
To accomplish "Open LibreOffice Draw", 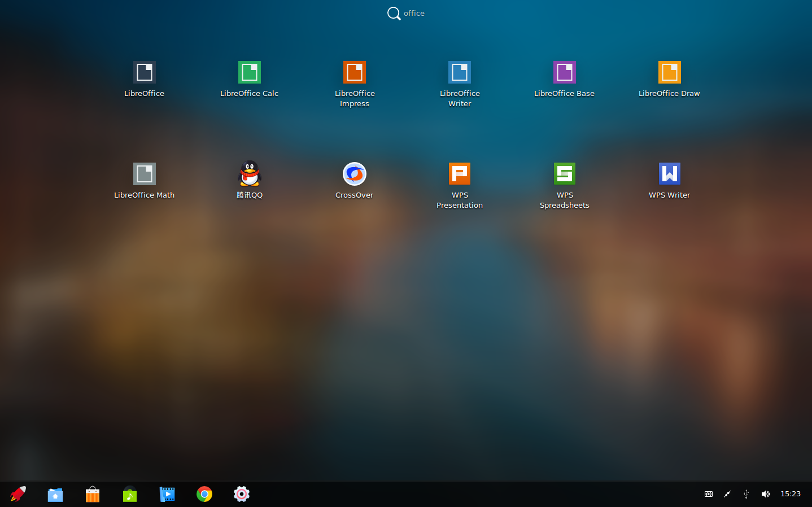I will [670, 72].
